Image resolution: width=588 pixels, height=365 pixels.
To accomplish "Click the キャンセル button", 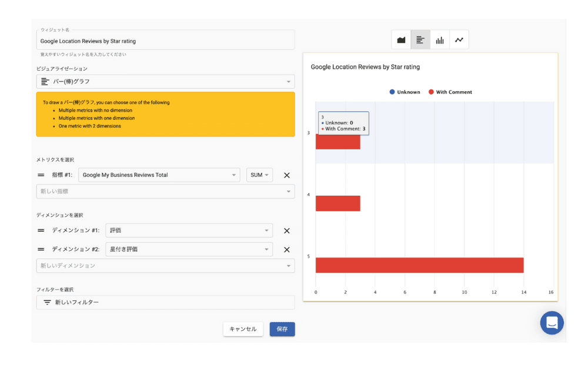I will (243, 329).
